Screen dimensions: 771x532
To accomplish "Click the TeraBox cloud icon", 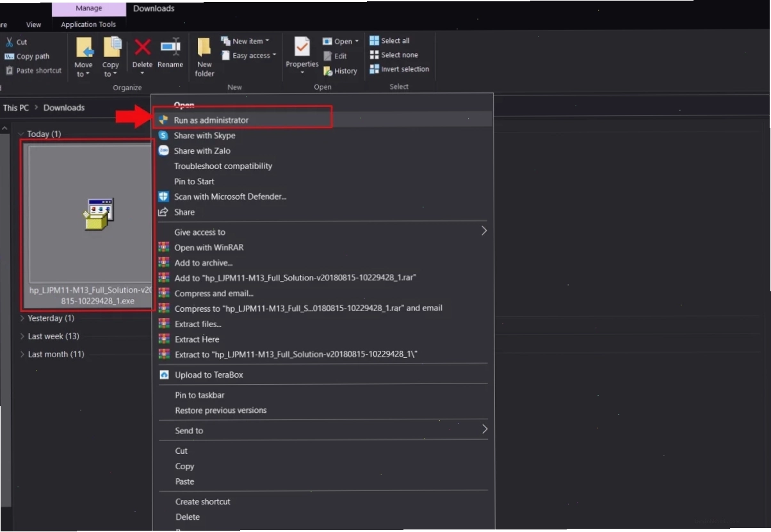I will (164, 375).
